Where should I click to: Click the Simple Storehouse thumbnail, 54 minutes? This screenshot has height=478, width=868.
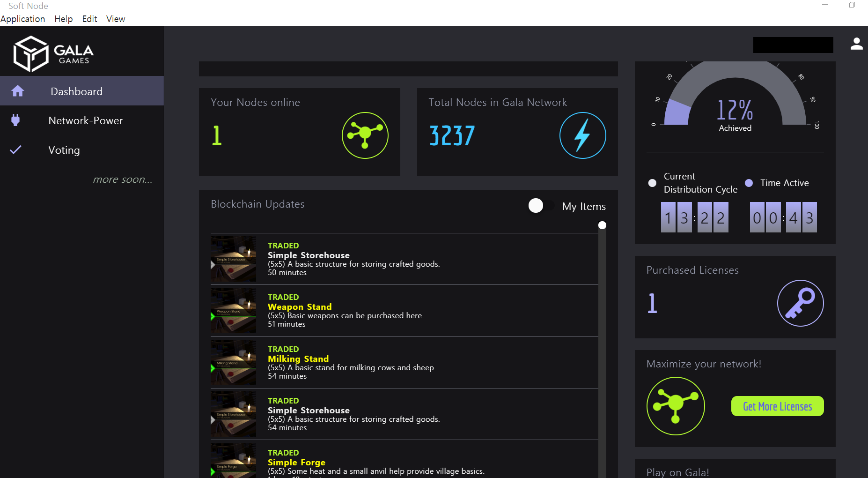pyautogui.click(x=233, y=414)
